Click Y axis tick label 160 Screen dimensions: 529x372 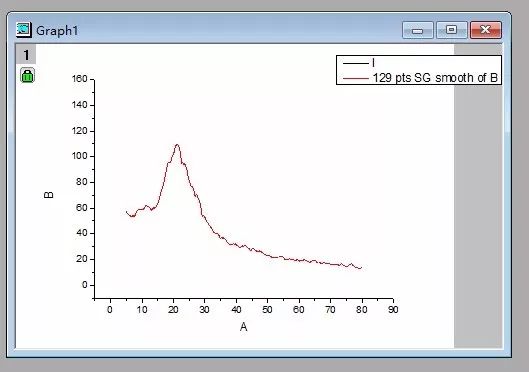coord(80,79)
